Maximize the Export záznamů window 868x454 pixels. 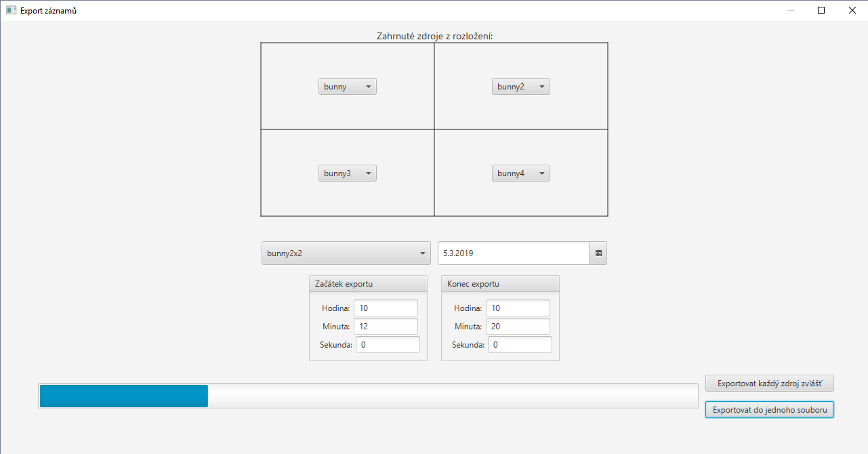[821, 10]
